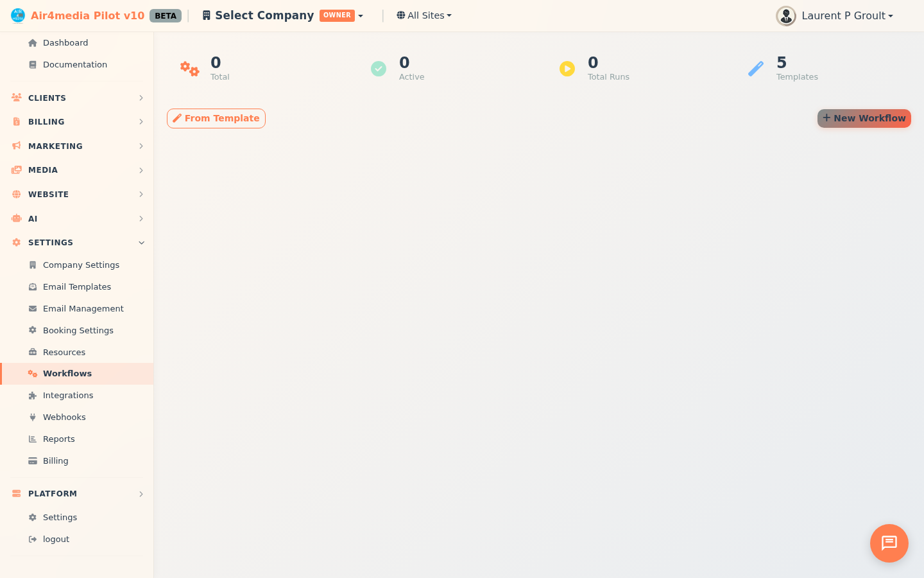Click the Webhooks icon in the sidebar
The width and height of the screenshot is (924, 578).
click(32, 417)
